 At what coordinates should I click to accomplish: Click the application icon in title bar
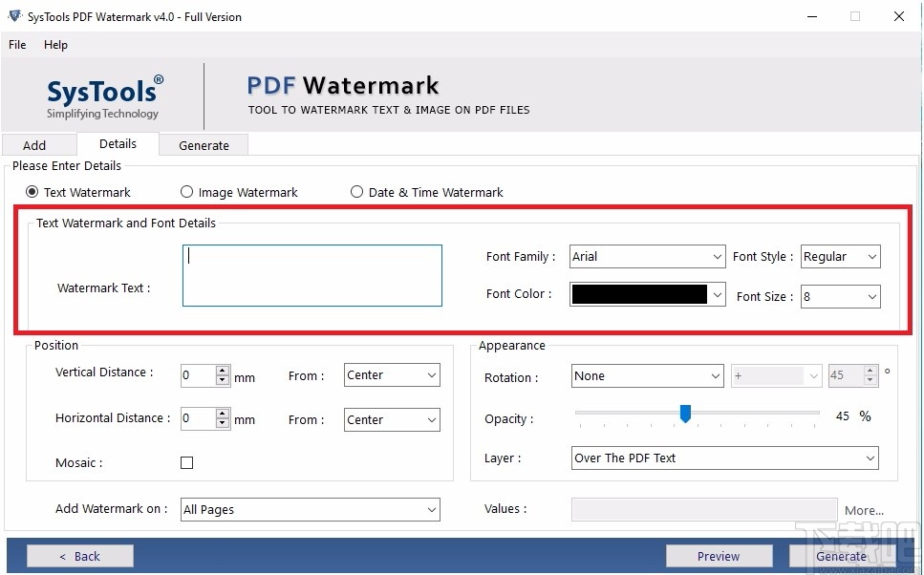click(x=13, y=15)
